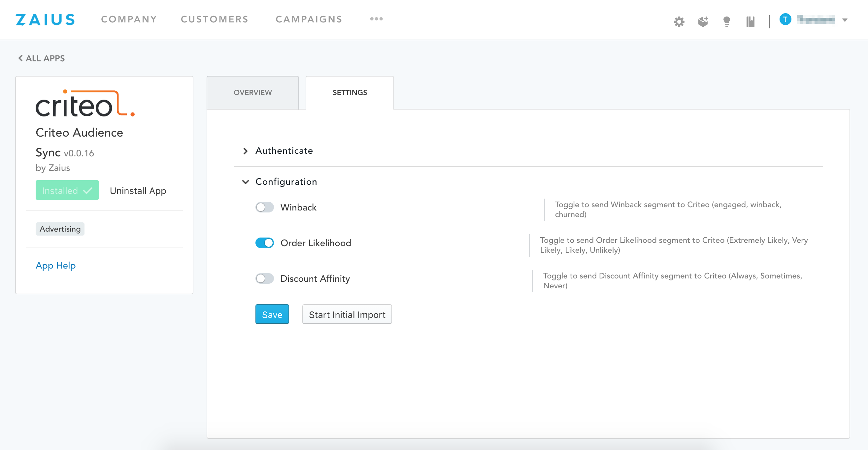This screenshot has height=450, width=868.
Task: Open the Company menu
Action: [129, 19]
